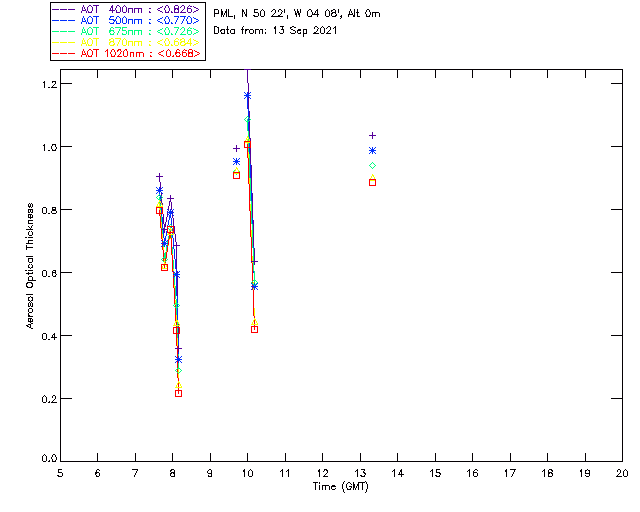Click the y-axis tick label 0.0
Screen dimensions: 640x512
(x=49, y=458)
